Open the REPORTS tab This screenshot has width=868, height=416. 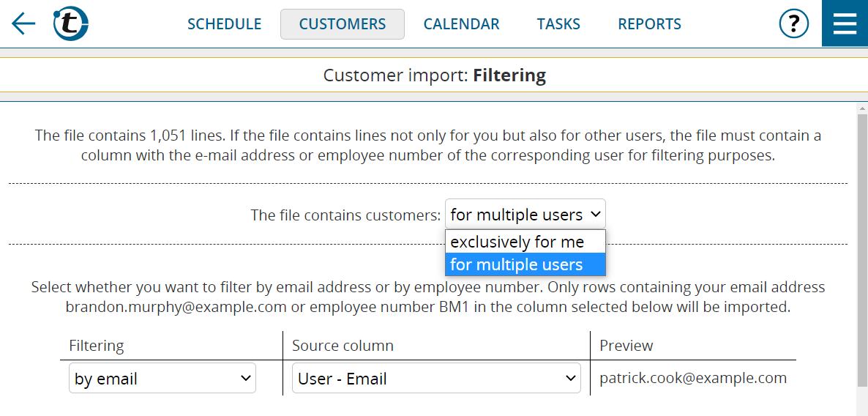[x=649, y=24]
